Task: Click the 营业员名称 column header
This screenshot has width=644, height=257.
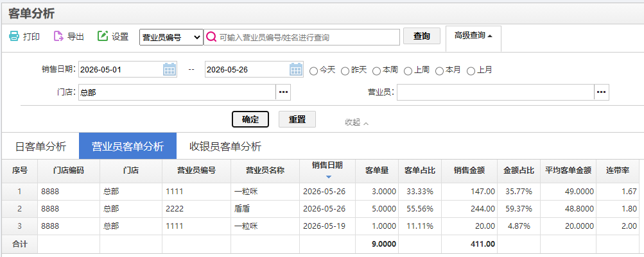Action: (265, 170)
